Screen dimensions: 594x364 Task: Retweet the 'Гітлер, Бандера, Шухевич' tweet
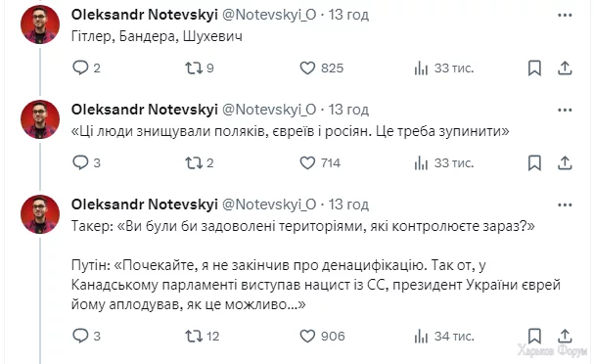pos(193,68)
